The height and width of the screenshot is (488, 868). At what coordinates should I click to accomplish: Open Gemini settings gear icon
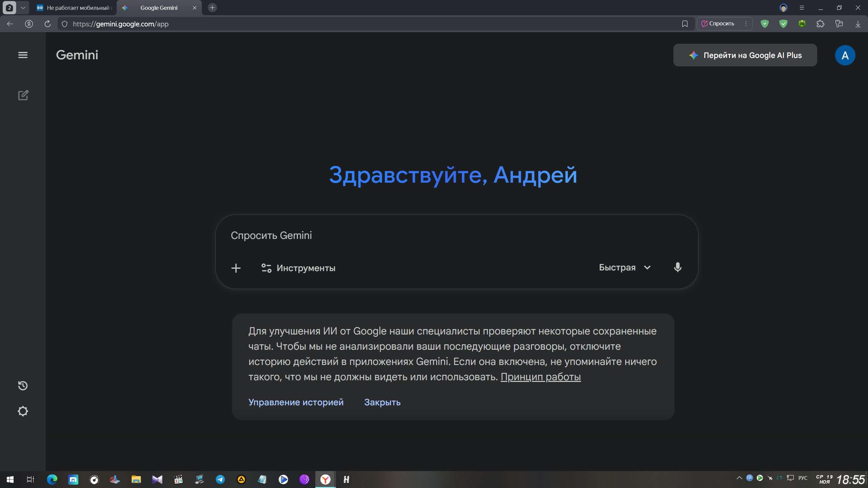(23, 411)
